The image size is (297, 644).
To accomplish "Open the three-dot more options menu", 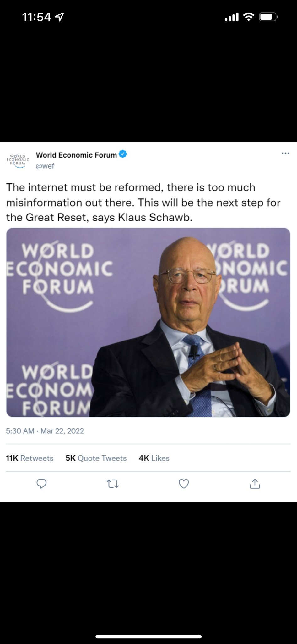I will tap(285, 153).
